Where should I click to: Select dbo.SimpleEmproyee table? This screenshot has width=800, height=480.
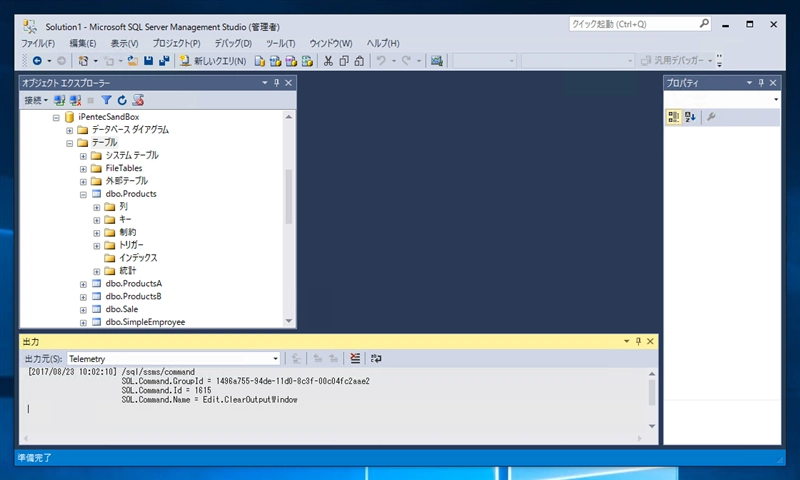coord(145,322)
